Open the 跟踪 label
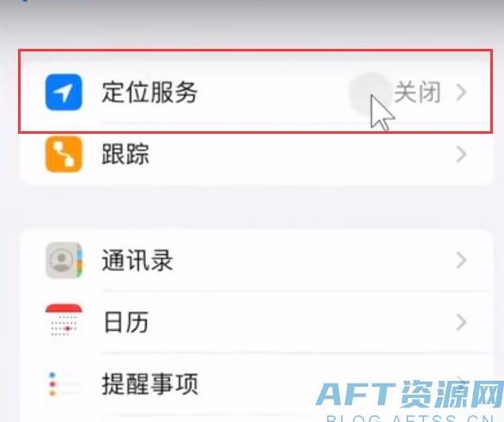 (125, 154)
